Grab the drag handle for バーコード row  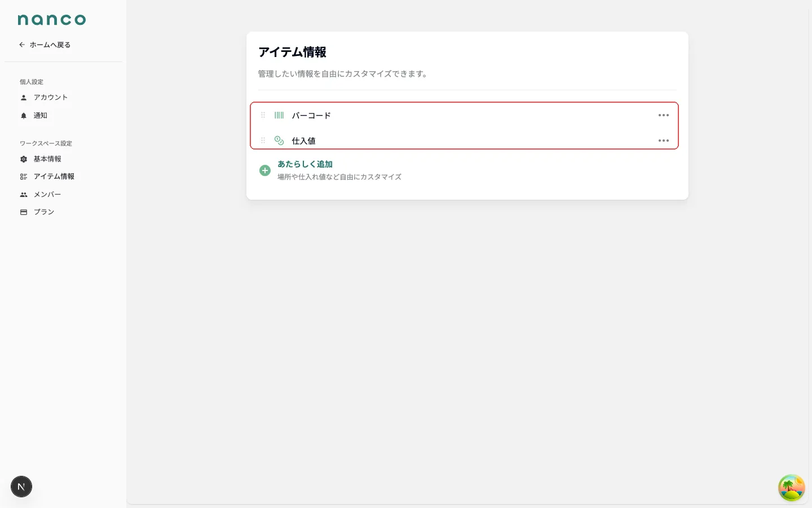(263, 115)
